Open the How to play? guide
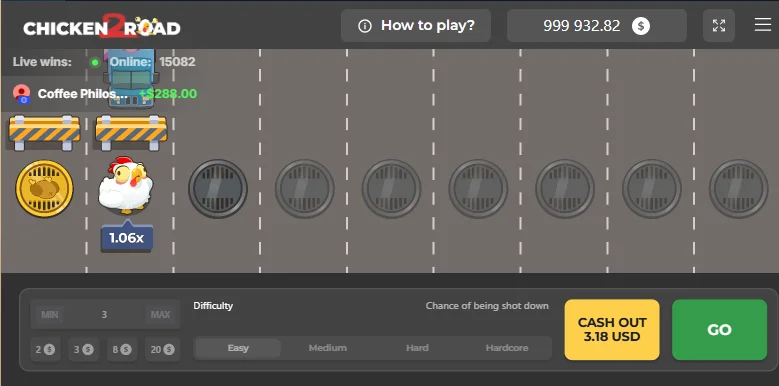The width and height of the screenshot is (779, 386). tap(416, 25)
